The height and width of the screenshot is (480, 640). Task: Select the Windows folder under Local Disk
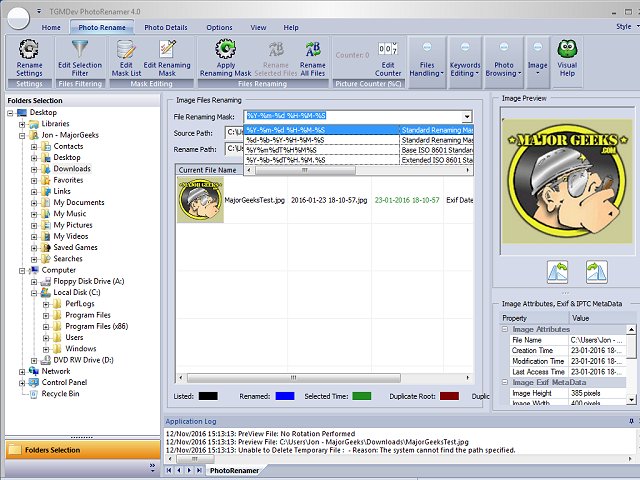coord(80,349)
